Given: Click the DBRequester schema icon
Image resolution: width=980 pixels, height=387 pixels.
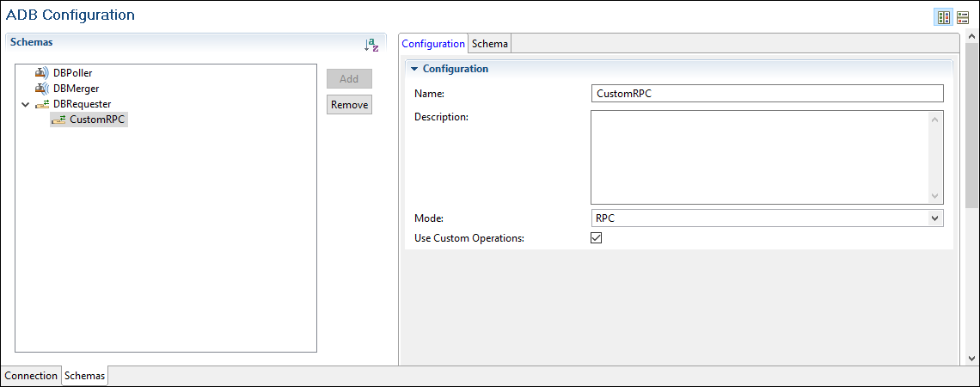Looking at the screenshot, I should [42, 104].
